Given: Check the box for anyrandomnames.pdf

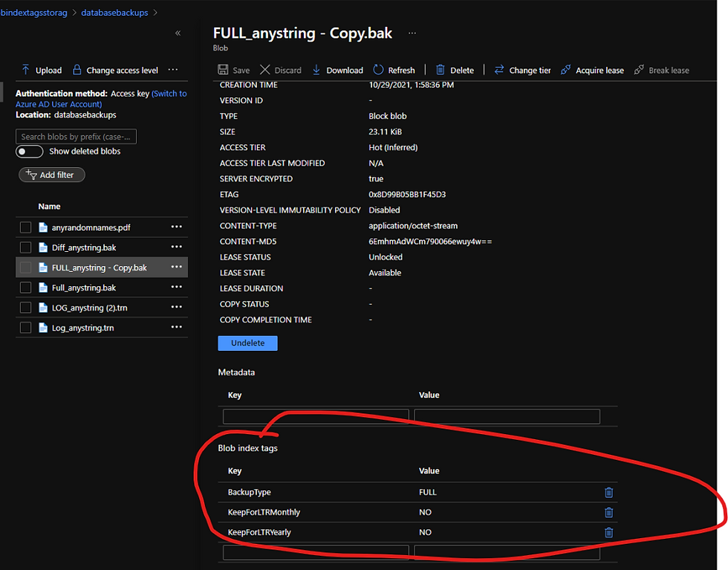Looking at the screenshot, I should tap(25, 227).
